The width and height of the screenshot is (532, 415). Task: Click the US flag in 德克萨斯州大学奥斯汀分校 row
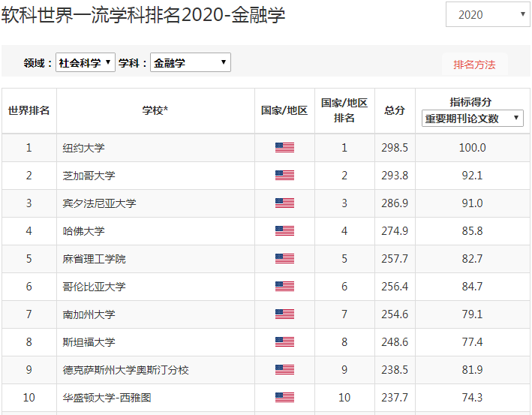pos(284,370)
